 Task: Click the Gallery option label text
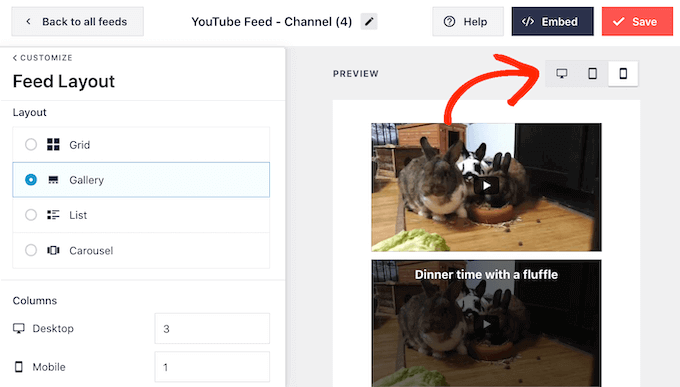[x=87, y=180]
